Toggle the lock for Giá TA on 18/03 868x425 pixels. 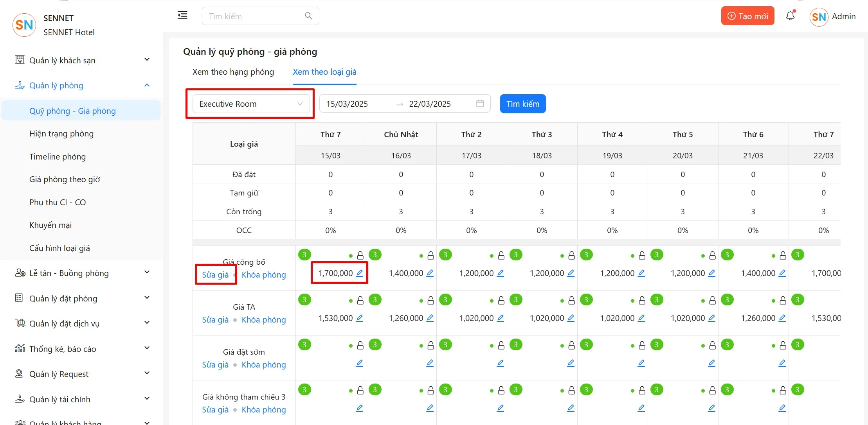point(571,301)
